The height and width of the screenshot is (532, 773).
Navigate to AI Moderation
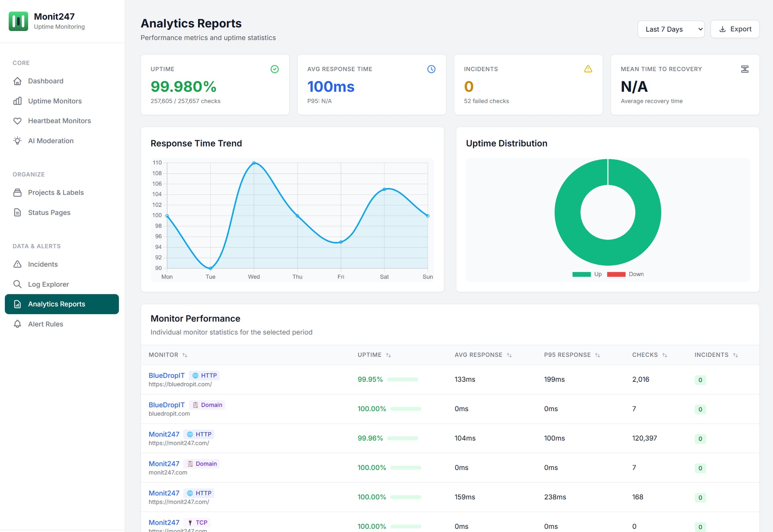[62, 141]
